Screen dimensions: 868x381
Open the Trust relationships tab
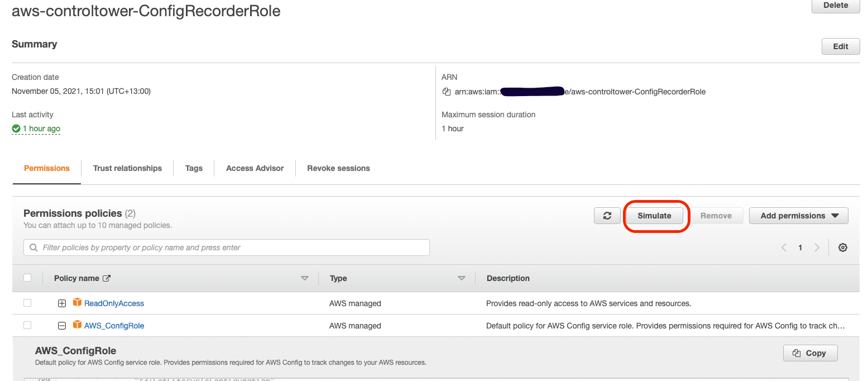[x=127, y=168]
